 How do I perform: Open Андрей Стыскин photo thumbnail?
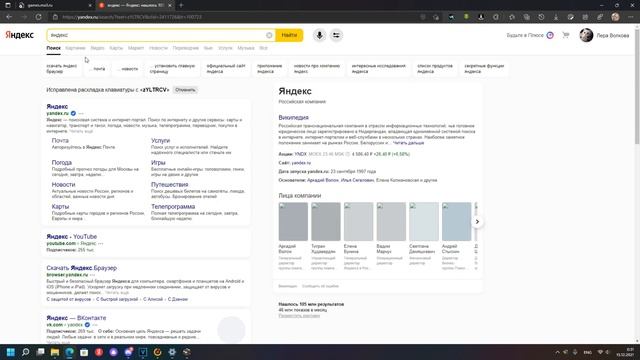click(x=456, y=222)
